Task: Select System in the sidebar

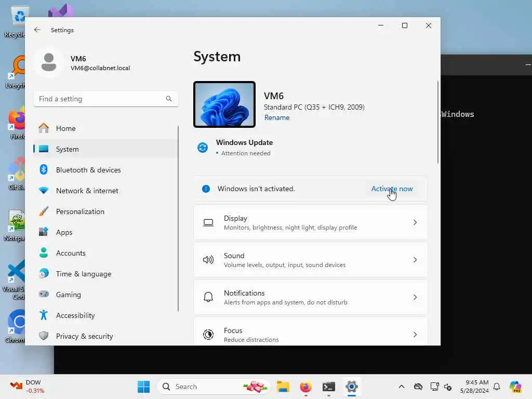Action: (x=106, y=149)
